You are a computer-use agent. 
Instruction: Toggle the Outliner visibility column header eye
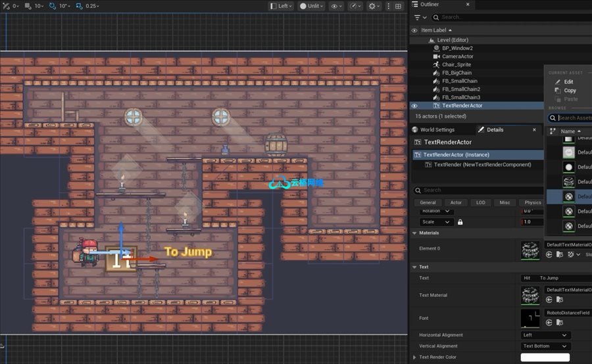pos(414,31)
